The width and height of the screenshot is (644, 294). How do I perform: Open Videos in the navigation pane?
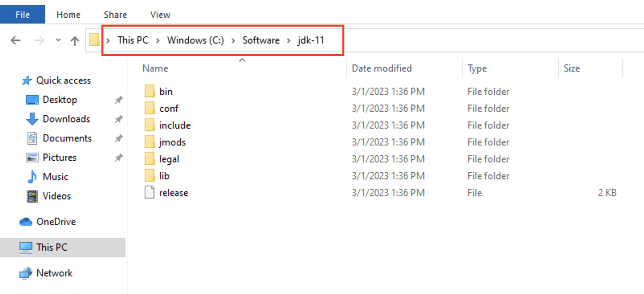point(57,196)
